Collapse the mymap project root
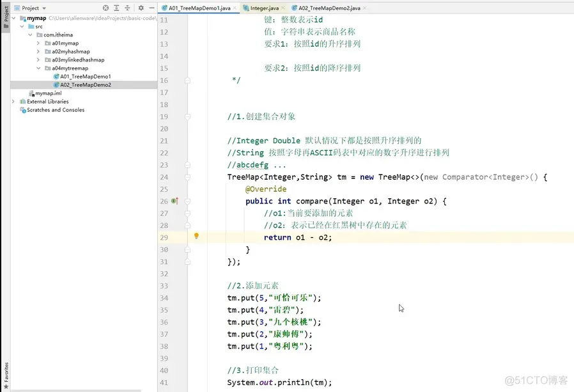 tap(14, 18)
